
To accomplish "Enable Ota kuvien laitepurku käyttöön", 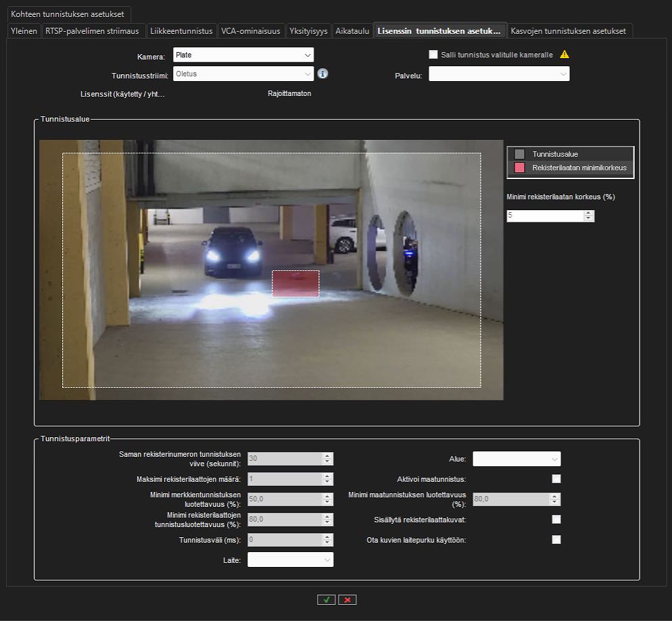I will click(556, 540).
